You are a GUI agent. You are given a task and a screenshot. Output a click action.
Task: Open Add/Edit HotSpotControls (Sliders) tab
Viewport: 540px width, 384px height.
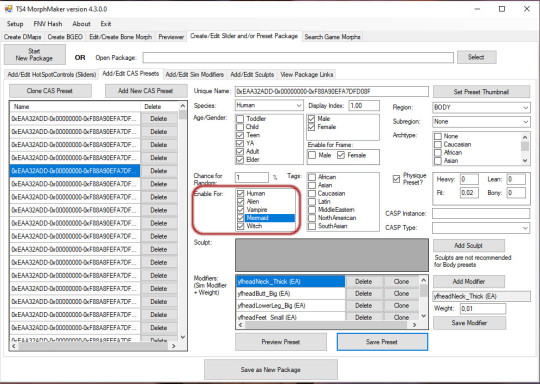pos(52,74)
